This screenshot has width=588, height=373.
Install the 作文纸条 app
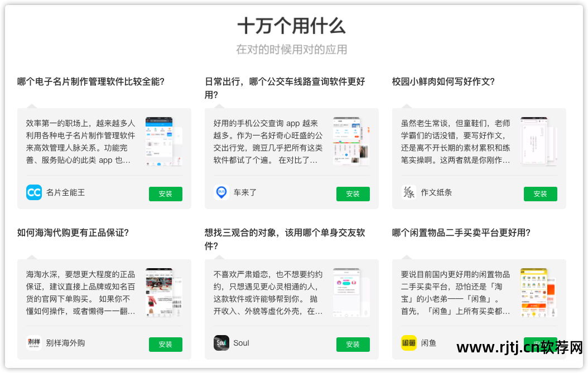(x=541, y=194)
